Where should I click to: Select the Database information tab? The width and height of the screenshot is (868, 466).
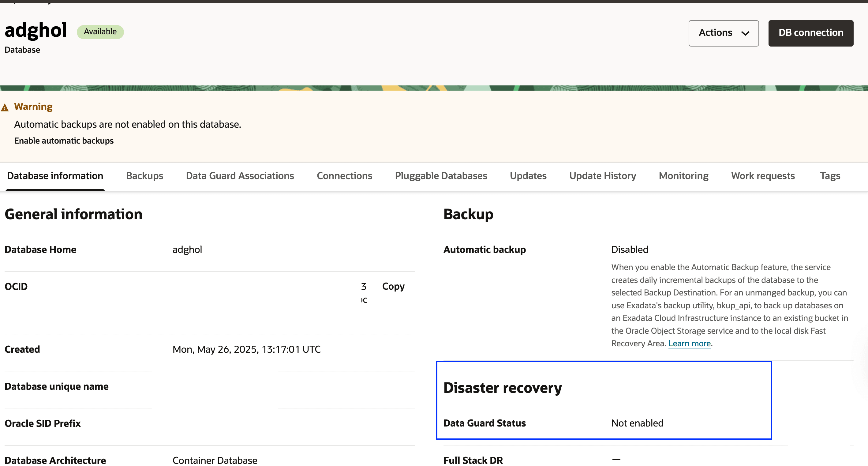pyautogui.click(x=54, y=176)
